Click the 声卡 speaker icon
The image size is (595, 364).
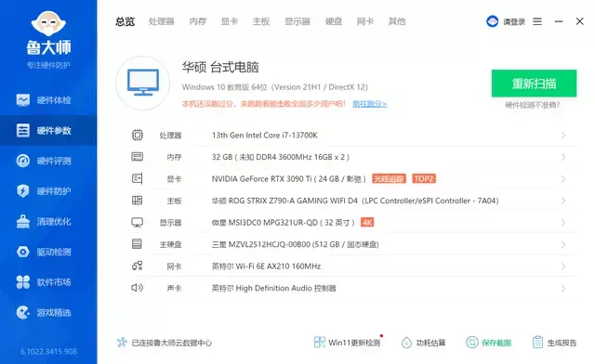tap(137, 288)
